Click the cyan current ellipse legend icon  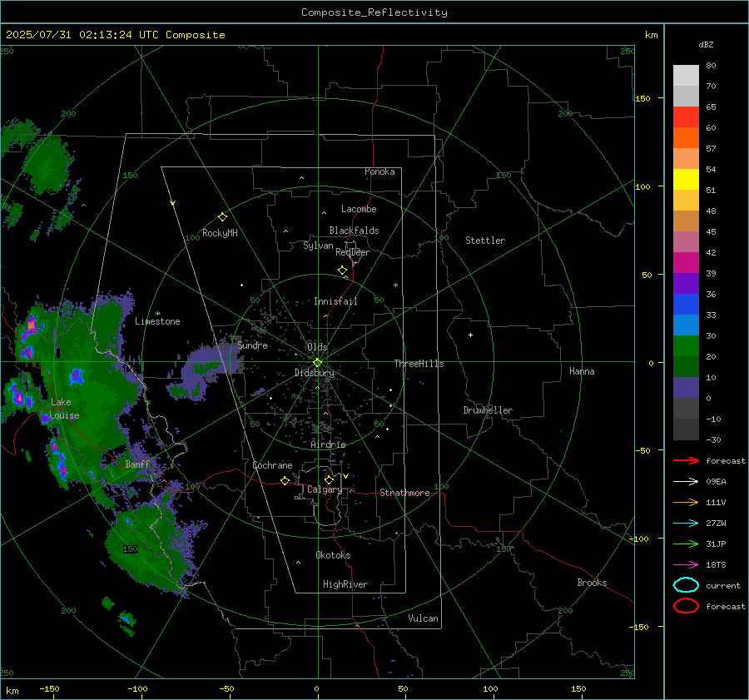pos(686,585)
